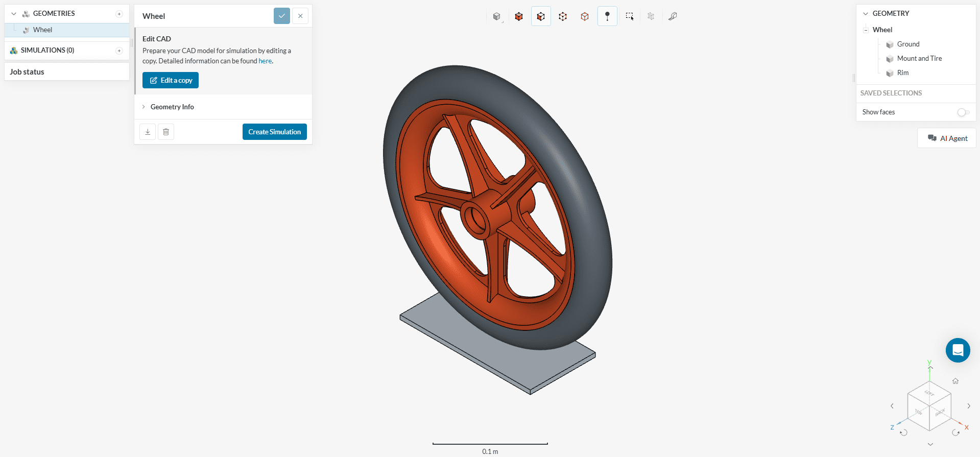Switch to edge selection mode icon

(x=563, y=16)
